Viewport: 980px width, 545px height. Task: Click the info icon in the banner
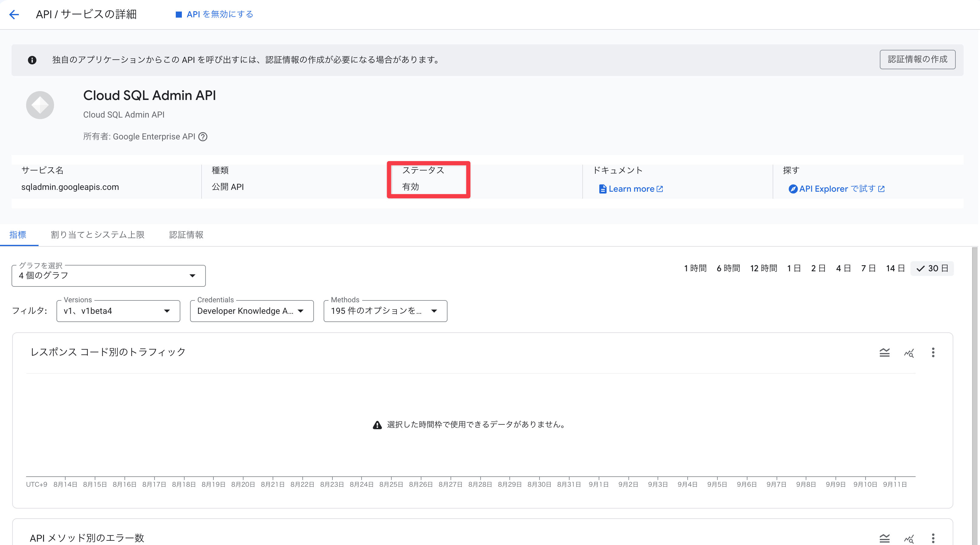32,60
